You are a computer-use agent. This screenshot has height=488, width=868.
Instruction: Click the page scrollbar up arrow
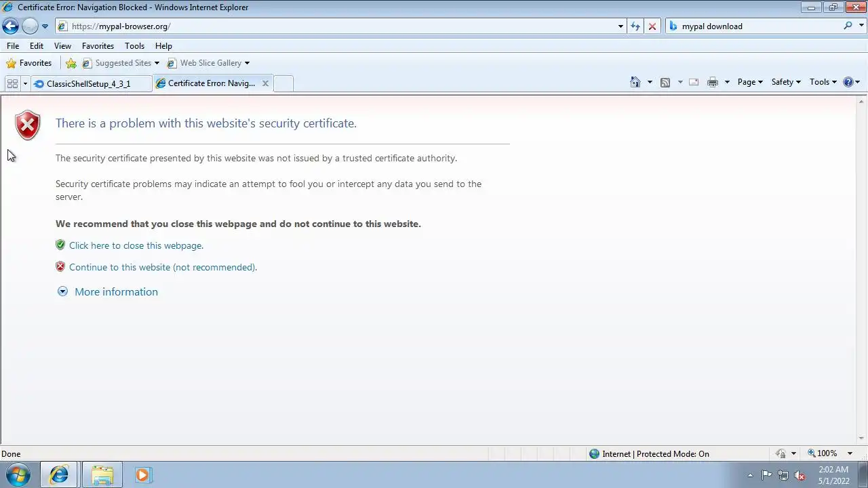point(862,101)
